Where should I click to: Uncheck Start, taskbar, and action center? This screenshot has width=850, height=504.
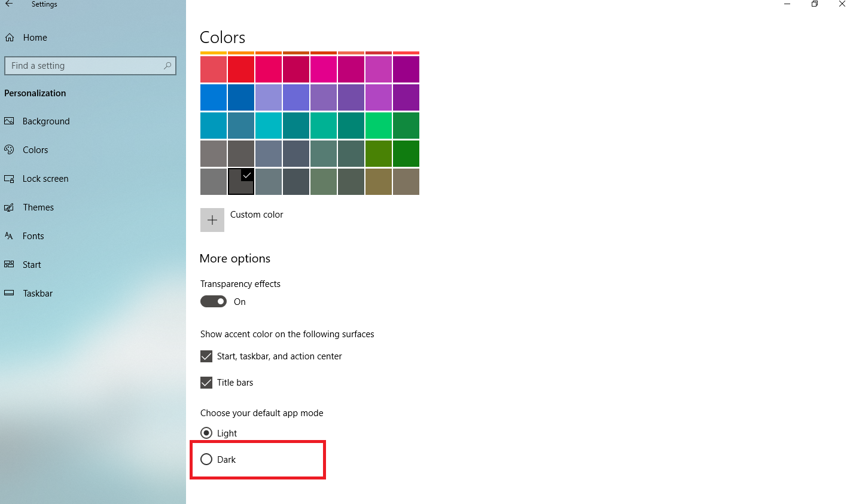[x=206, y=356]
